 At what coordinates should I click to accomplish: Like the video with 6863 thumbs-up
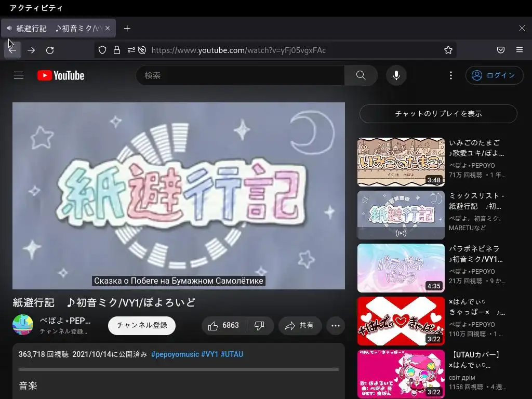coord(224,325)
